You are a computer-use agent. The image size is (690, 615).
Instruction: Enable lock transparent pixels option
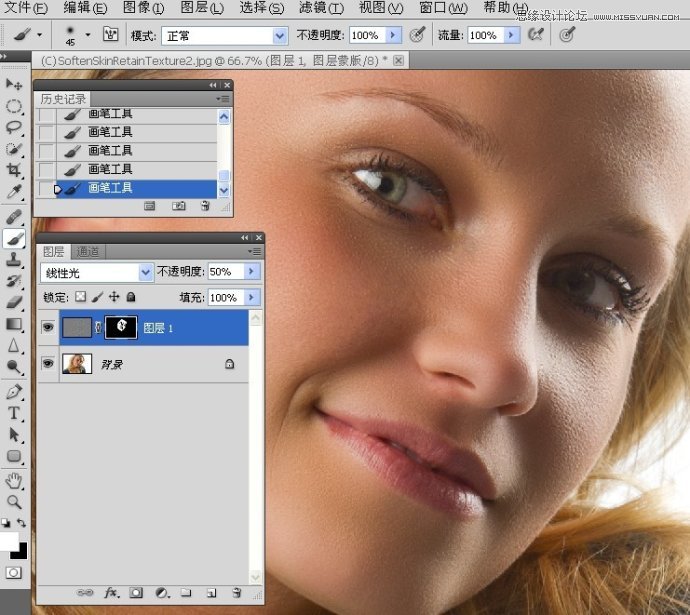81,297
